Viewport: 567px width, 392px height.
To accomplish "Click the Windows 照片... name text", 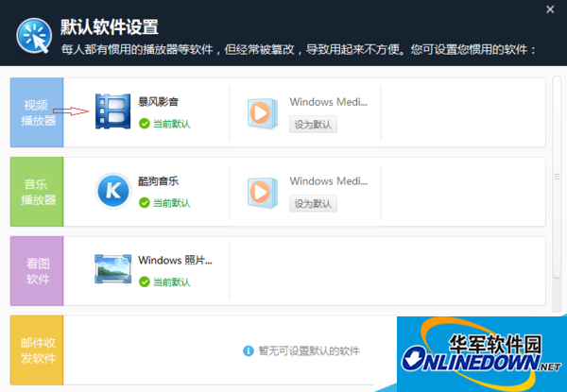I will click(176, 260).
